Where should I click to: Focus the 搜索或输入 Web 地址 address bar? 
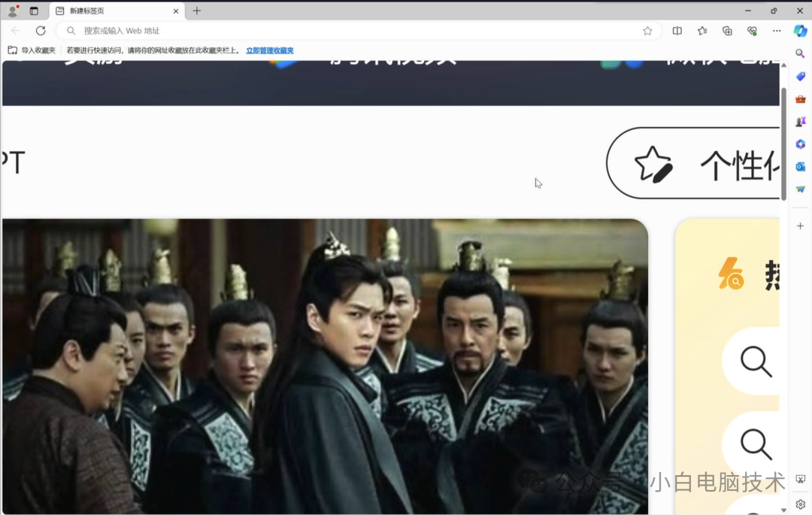coord(357,31)
